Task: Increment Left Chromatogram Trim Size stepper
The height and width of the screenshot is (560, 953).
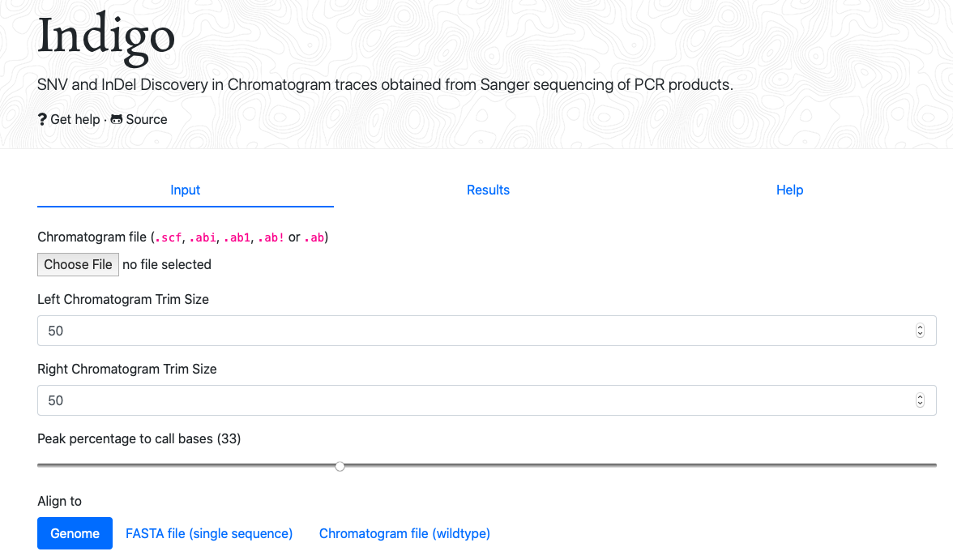Action: [x=920, y=327]
